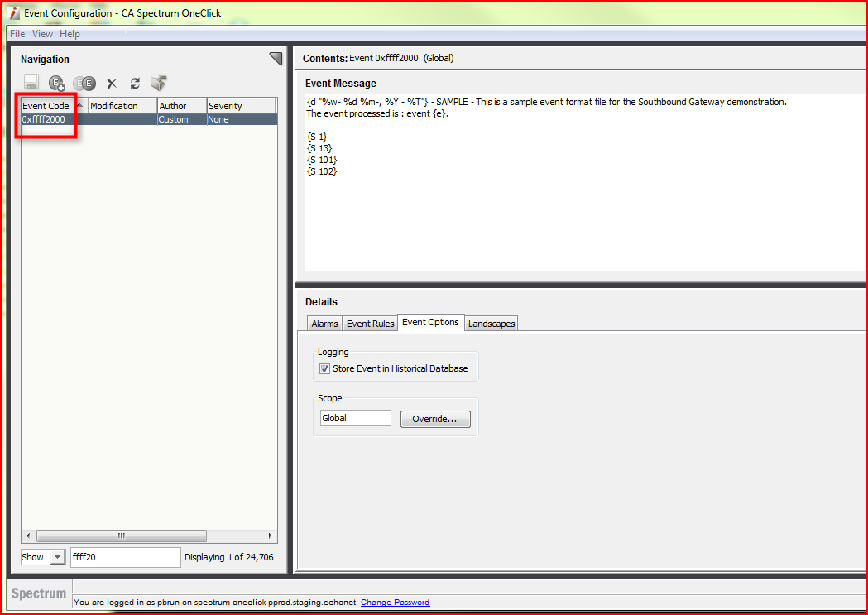868x615 pixels.
Task: Click the left arrow of Navigation horizontal scrollbar
Action: click(27, 536)
